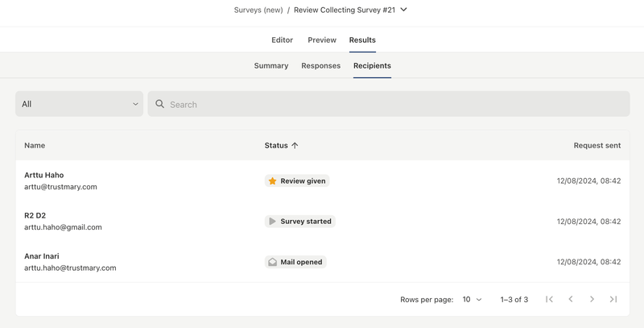Jump to the last page
644x328 pixels.
coord(613,299)
